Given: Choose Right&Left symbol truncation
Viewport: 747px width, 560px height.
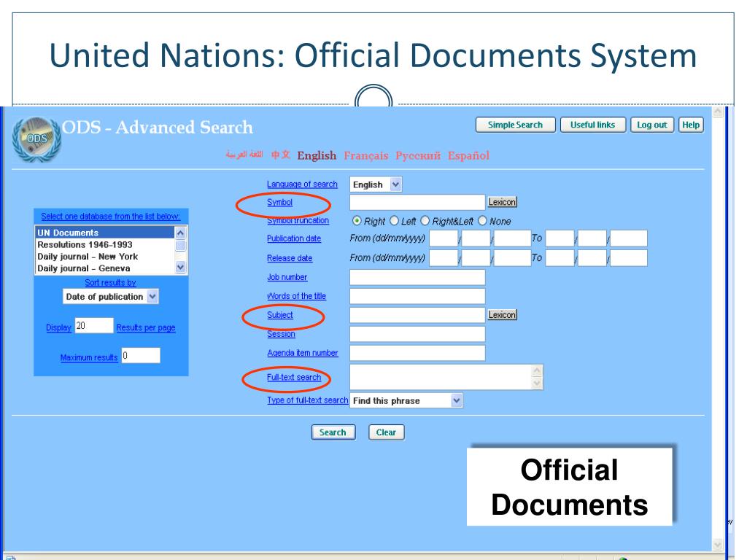Looking at the screenshot, I should (425, 221).
